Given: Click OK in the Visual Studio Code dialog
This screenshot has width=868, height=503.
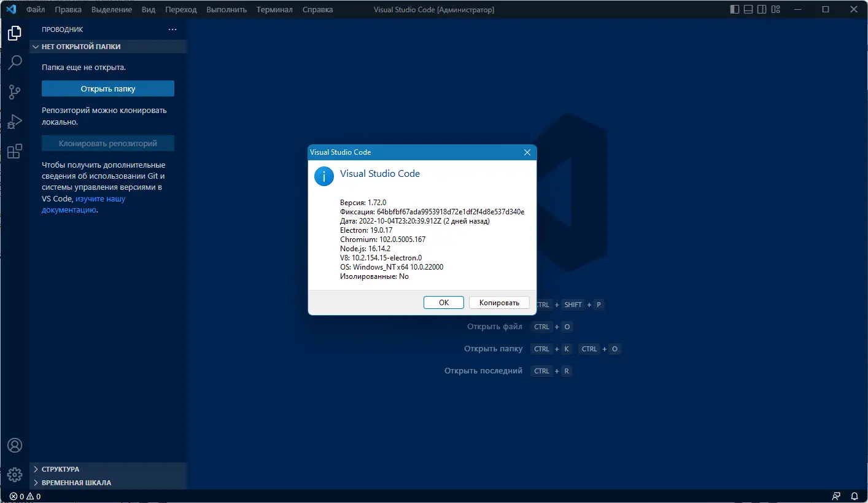Looking at the screenshot, I should (x=443, y=302).
